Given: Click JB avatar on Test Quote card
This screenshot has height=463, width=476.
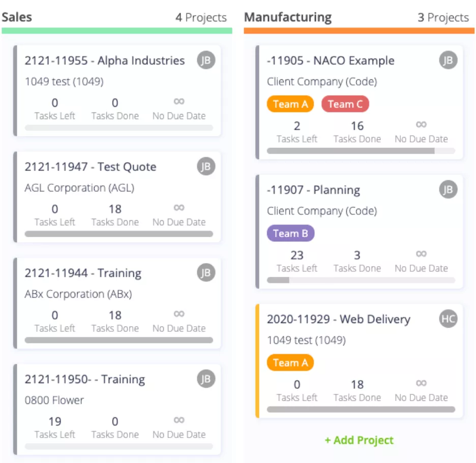Looking at the screenshot, I should (x=206, y=166).
